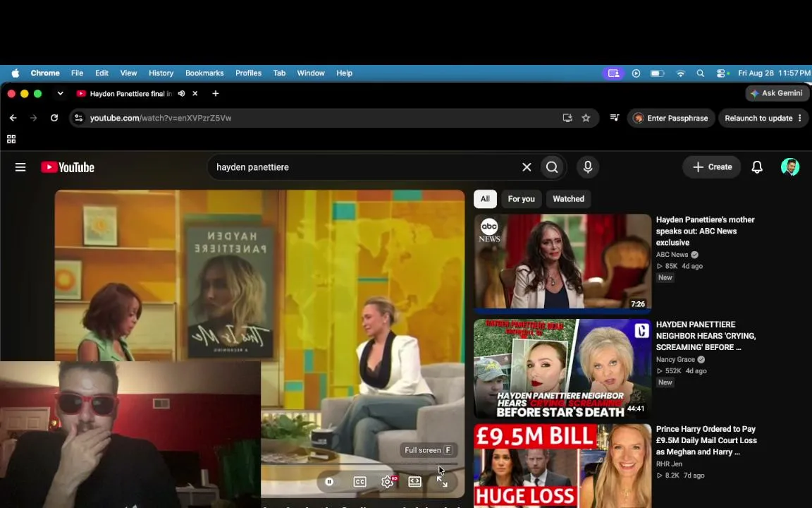Open Control Center in menu bar
Image resolution: width=812 pixels, height=508 pixels.
722,73
